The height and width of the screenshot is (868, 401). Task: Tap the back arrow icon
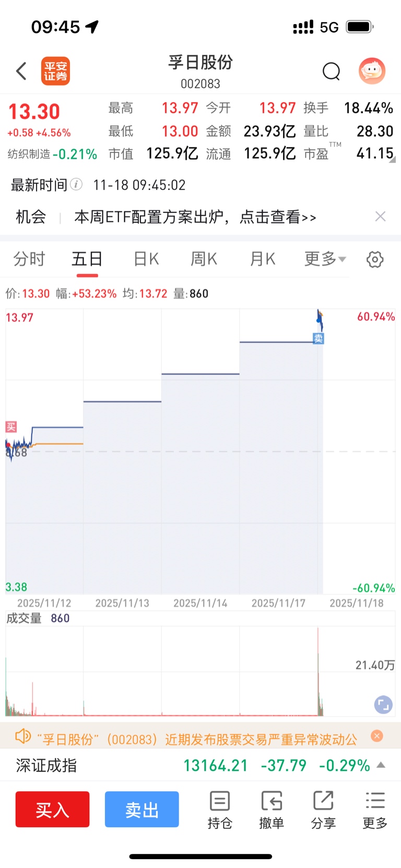pyautogui.click(x=21, y=71)
